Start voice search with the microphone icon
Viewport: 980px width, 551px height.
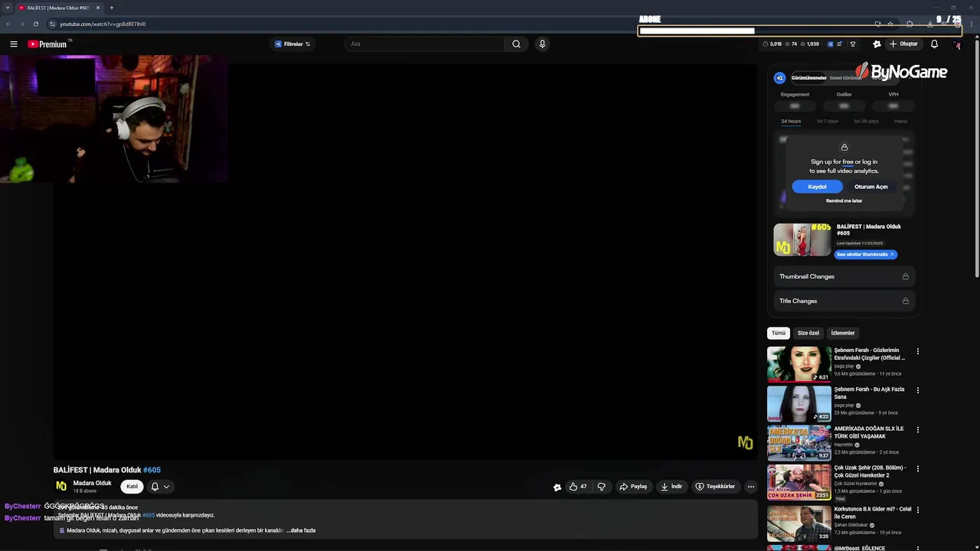pyautogui.click(x=542, y=44)
